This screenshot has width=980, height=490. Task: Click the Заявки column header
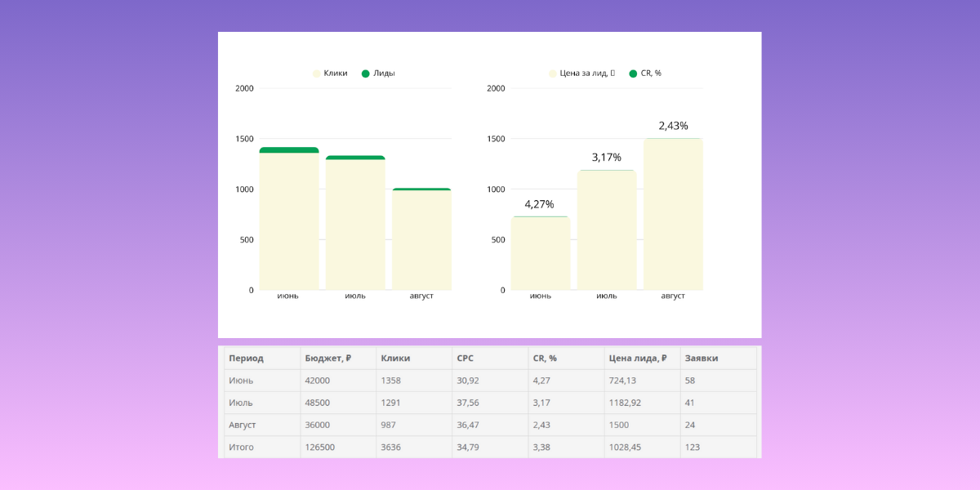(702, 358)
